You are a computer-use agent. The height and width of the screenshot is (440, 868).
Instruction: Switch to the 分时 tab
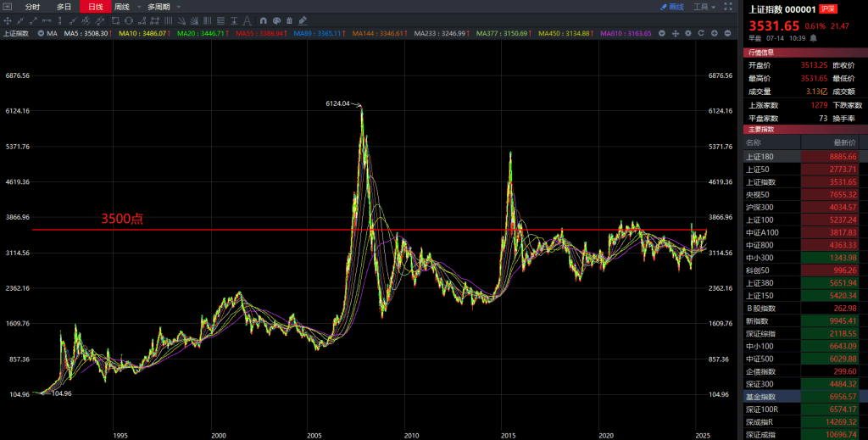tap(33, 7)
